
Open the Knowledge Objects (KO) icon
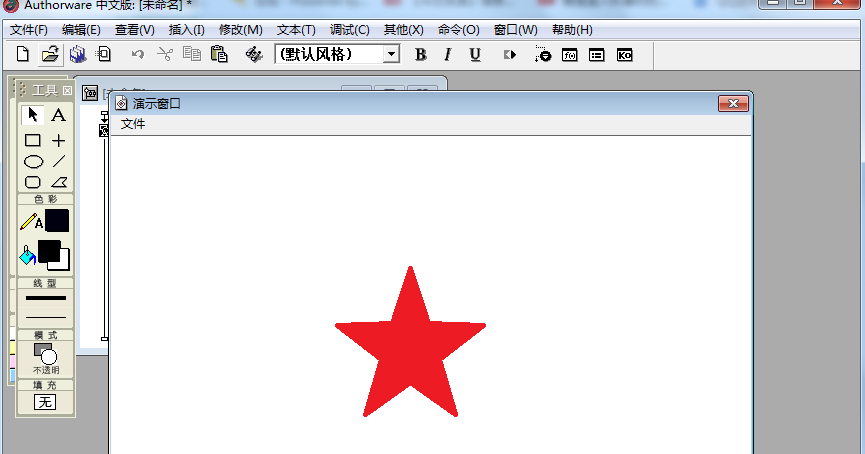(x=624, y=55)
